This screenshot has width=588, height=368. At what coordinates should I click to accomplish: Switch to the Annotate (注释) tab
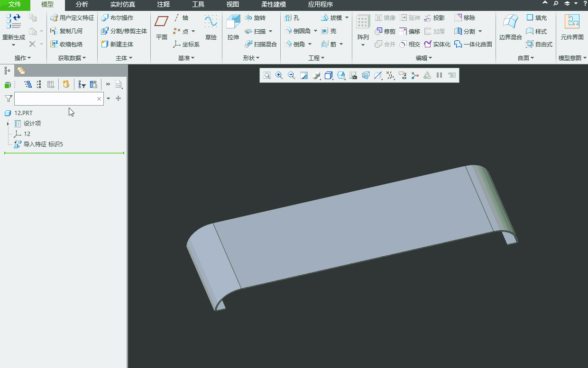coord(164,5)
